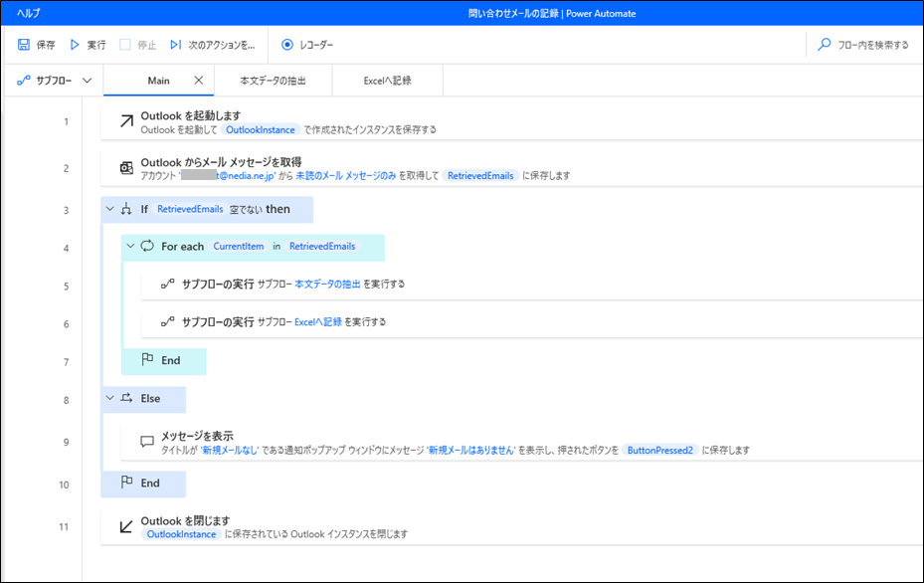The width and height of the screenshot is (924, 583).
Task: Close the Main tab with X
Action: [x=199, y=81]
